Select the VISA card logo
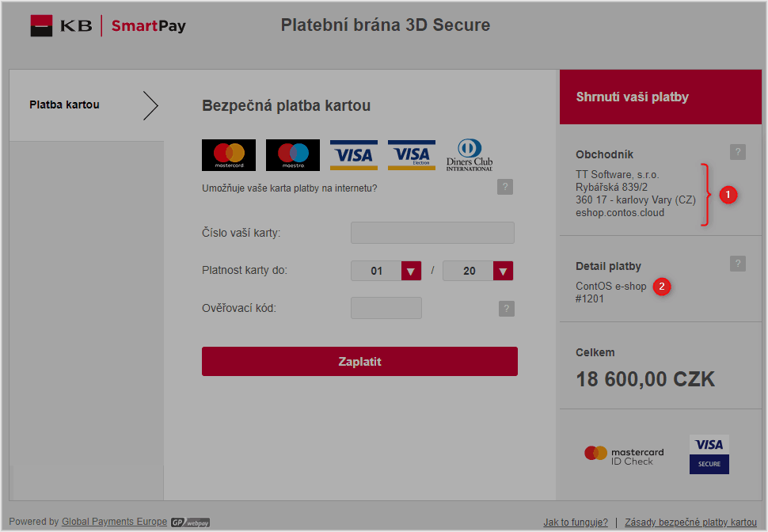Viewport: 768px width, 532px height. (354, 155)
